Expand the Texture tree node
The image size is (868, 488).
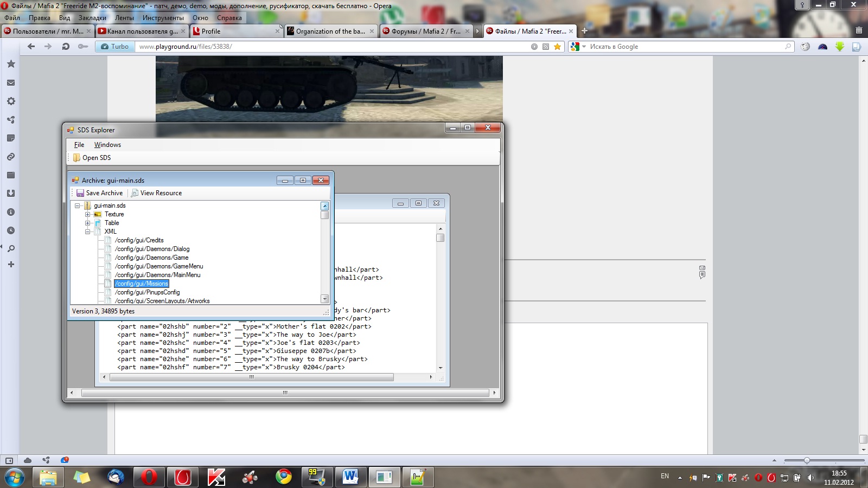point(88,214)
